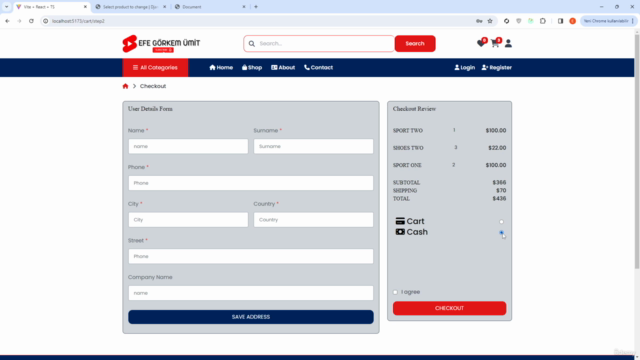Select the Cart payment option
The width and height of the screenshot is (640, 360).
point(501,222)
